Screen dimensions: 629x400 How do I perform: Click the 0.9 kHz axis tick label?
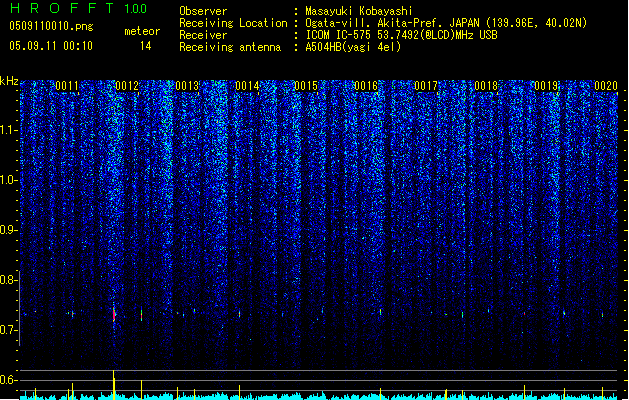tap(8, 230)
